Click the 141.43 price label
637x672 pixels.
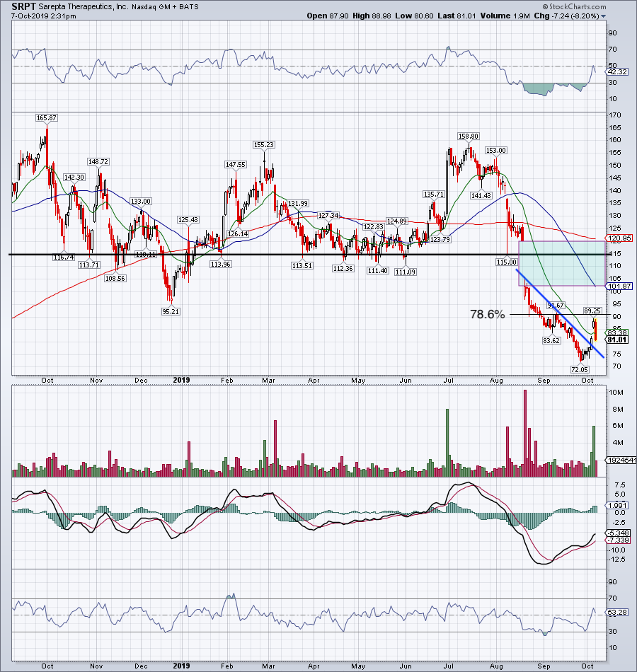click(x=481, y=195)
